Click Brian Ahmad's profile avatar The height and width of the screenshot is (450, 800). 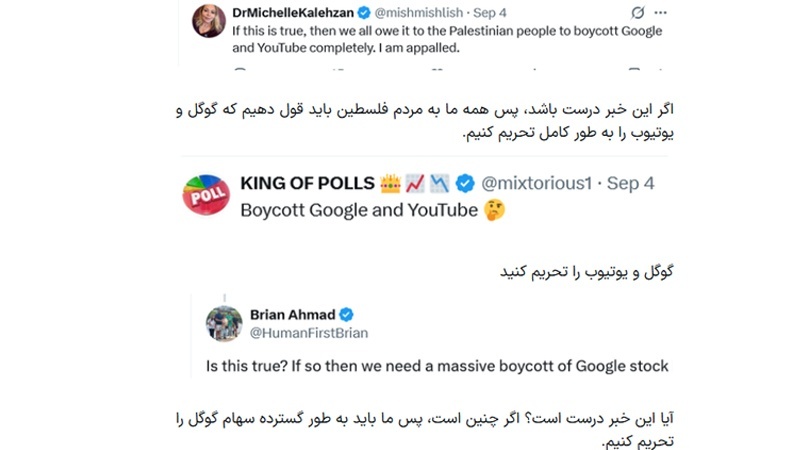coord(224,323)
